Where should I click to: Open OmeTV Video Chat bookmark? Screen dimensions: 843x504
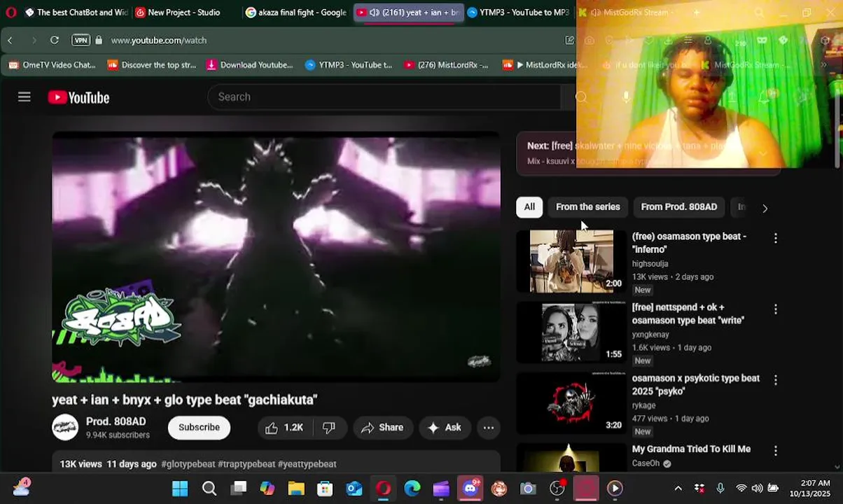pyautogui.click(x=53, y=65)
